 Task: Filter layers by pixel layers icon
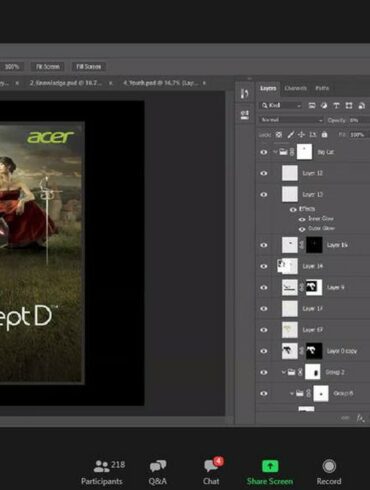312,106
